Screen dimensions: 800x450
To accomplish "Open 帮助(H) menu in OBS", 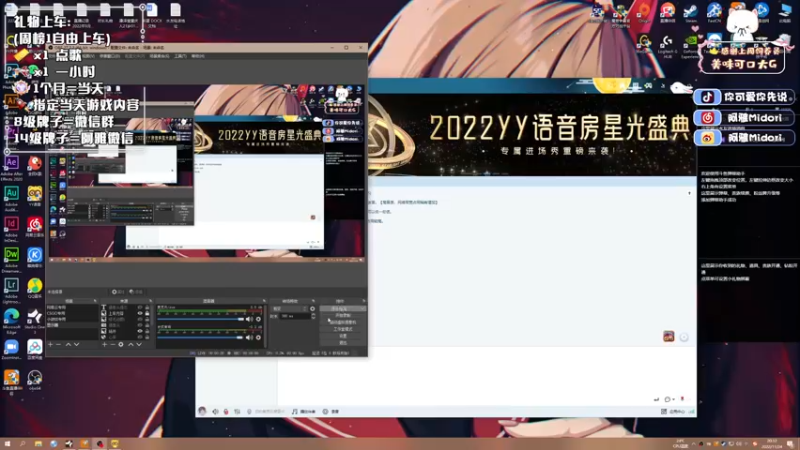I will [198, 56].
